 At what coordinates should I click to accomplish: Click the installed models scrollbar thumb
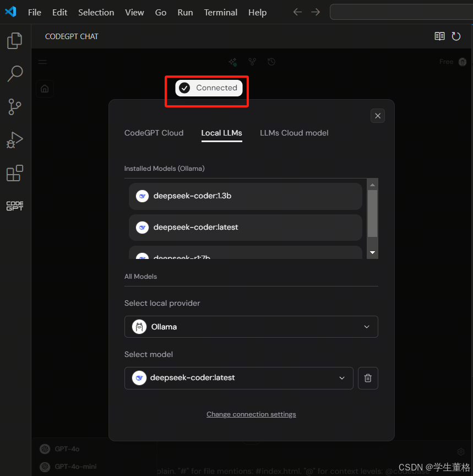(372, 213)
